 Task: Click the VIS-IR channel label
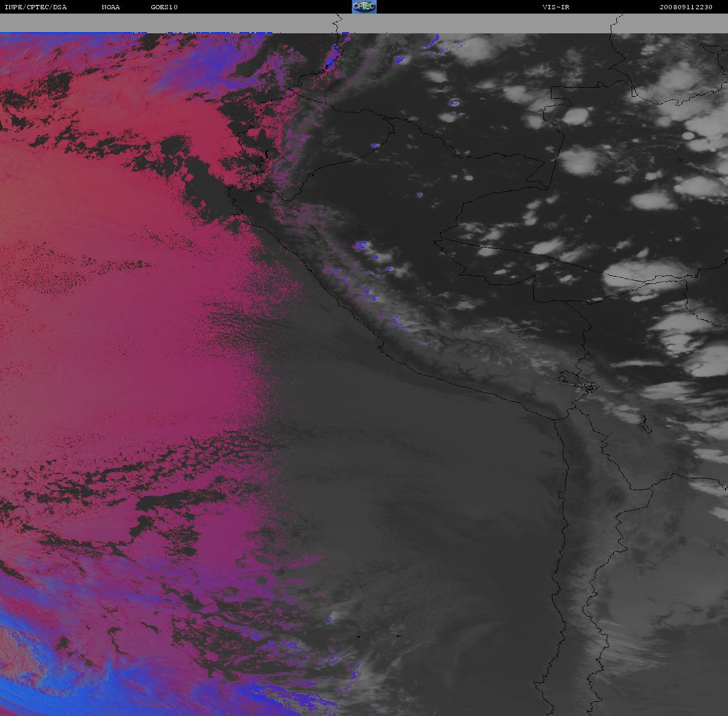[x=556, y=7]
